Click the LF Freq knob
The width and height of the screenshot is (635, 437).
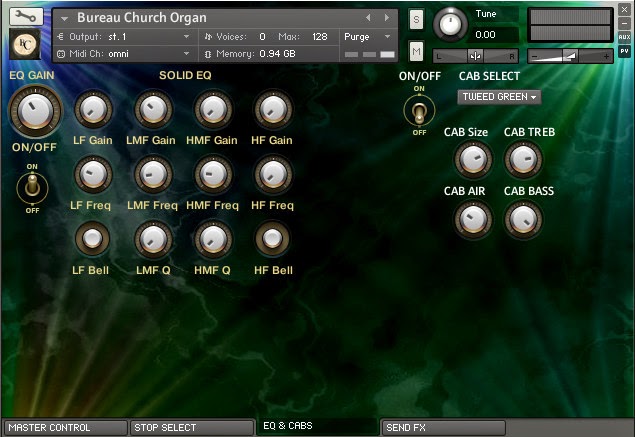[93, 174]
